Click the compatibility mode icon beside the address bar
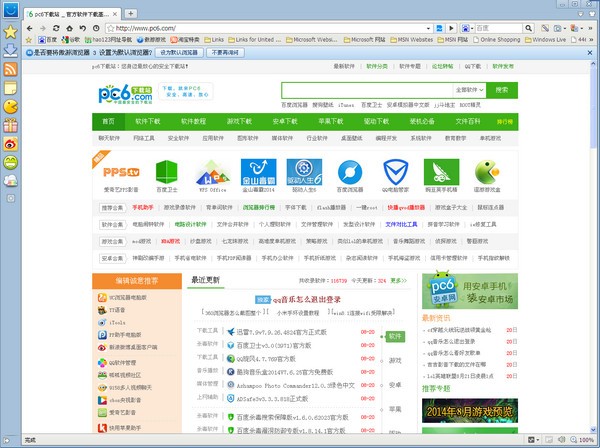Screen dimensions: 600x448 (439, 28)
